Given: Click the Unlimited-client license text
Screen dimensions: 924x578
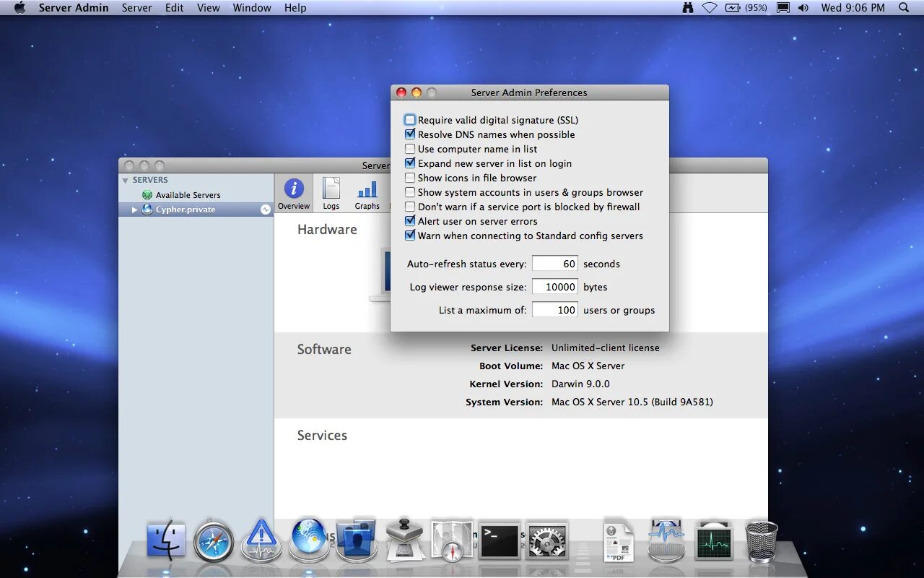Looking at the screenshot, I should click(x=606, y=348).
